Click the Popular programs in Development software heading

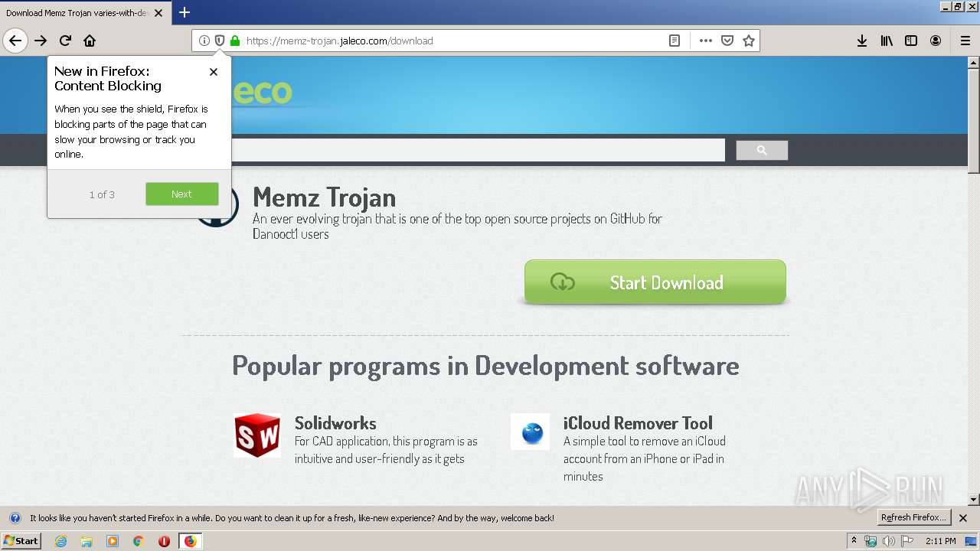tap(485, 366)
